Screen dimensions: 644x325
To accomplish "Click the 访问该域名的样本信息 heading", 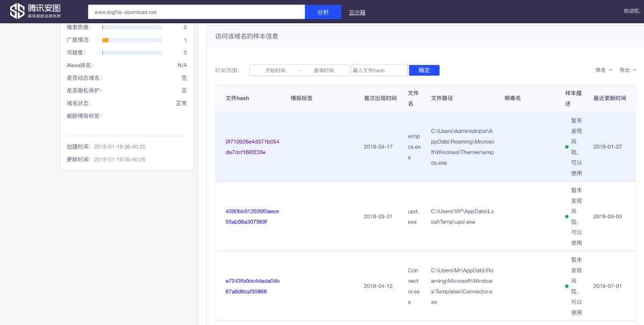I will [247, 36].
